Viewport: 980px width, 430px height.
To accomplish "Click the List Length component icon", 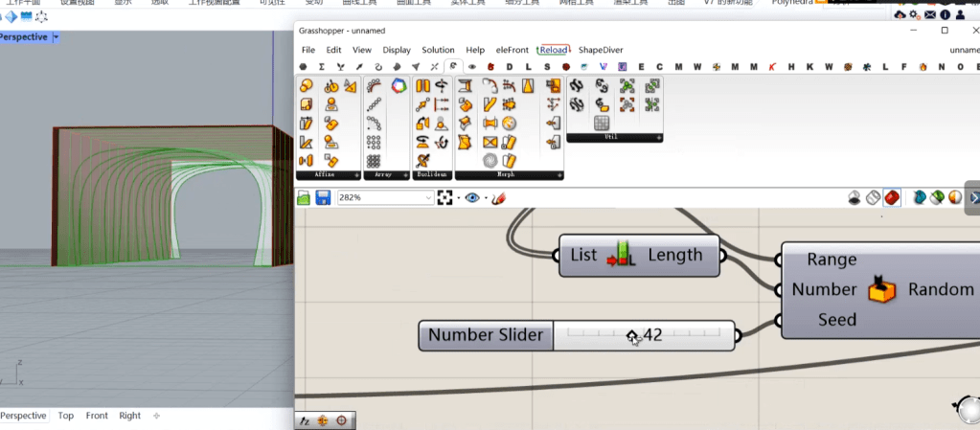I will click(x=622, y=256).
